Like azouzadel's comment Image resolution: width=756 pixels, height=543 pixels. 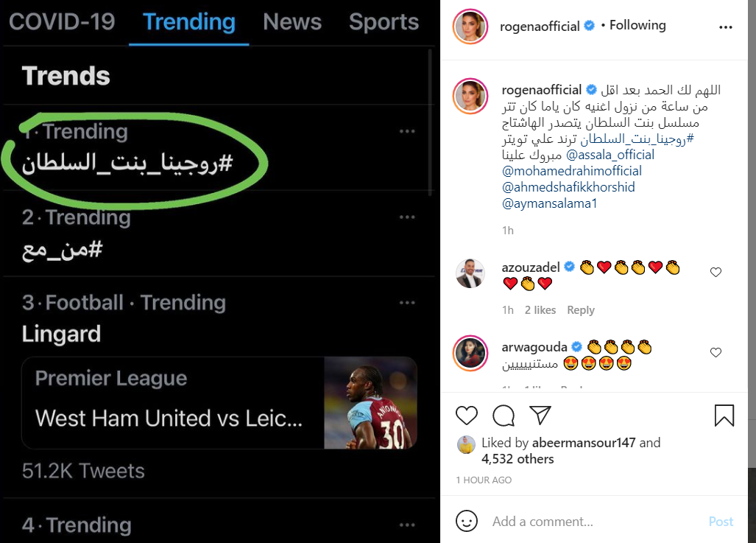coord(716,273)
